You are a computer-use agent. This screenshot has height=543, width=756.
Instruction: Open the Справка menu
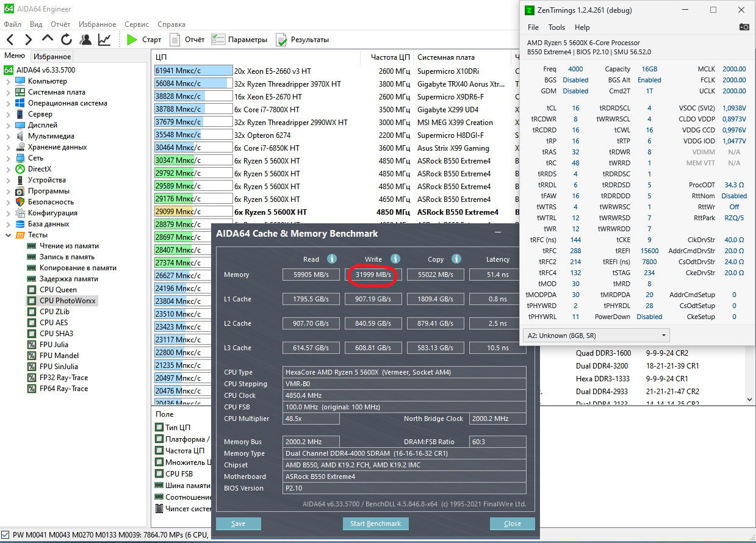171,24
